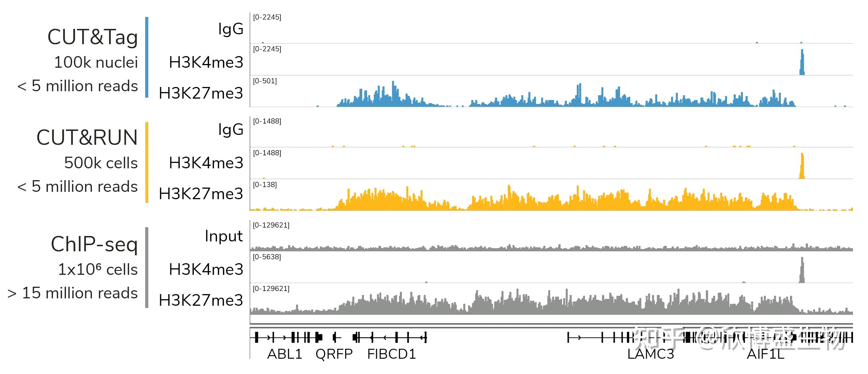Click the gray ChIP-seq vertical color bar
This screenshot has height=374, width=868.
147,267
